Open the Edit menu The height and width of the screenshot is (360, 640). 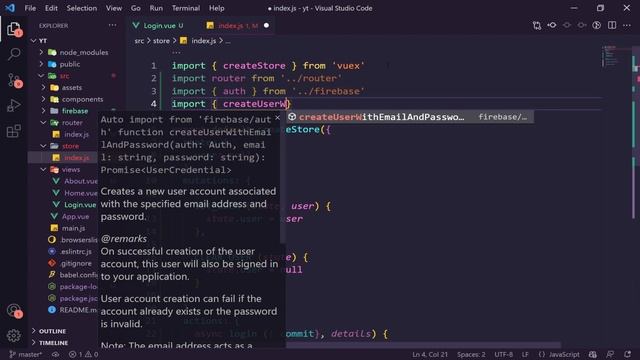click(51, 8)
